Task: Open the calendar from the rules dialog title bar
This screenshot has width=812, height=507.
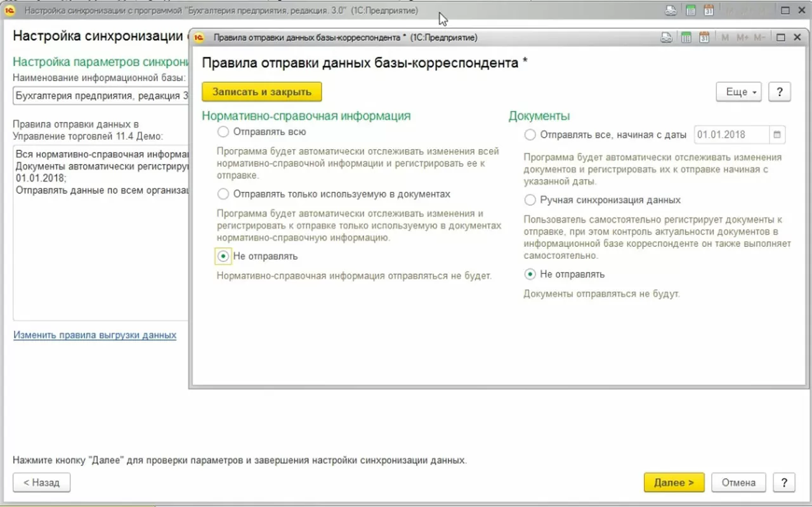Action: [704, 38]
